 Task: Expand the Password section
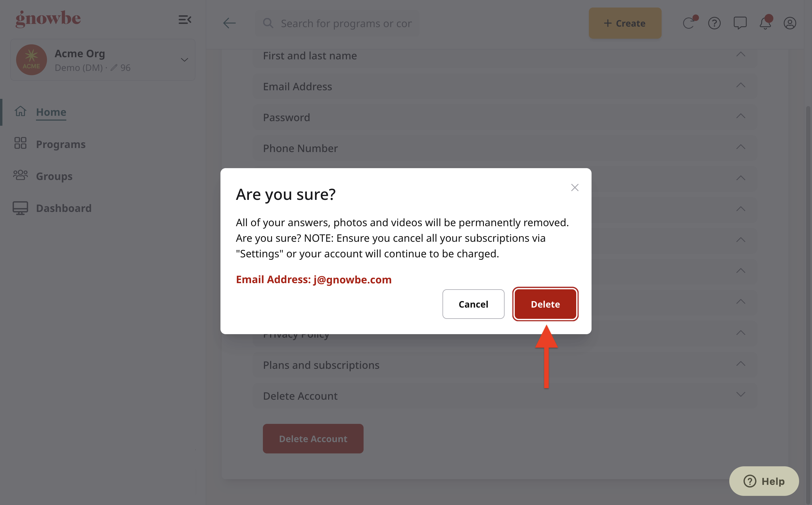click(x=504, y=117)
